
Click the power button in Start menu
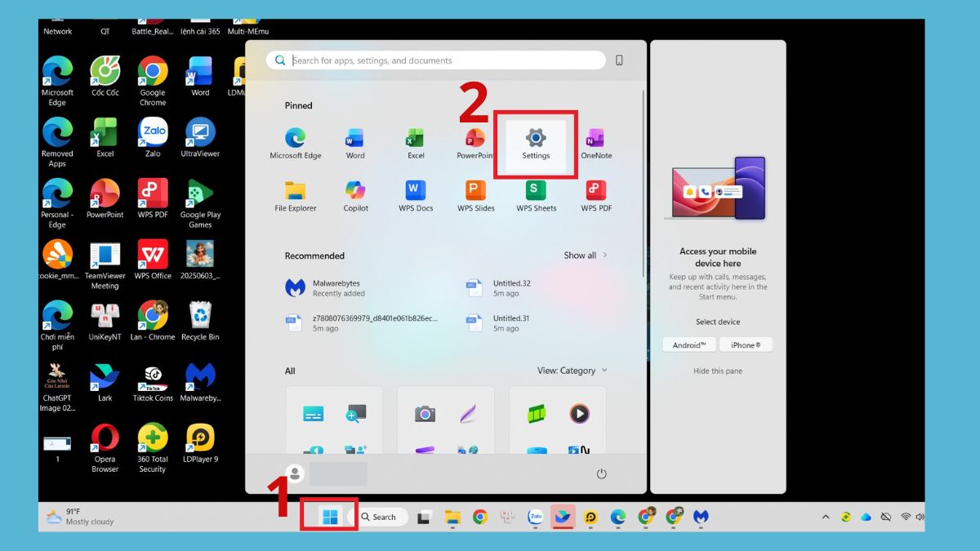click(602, 474)
